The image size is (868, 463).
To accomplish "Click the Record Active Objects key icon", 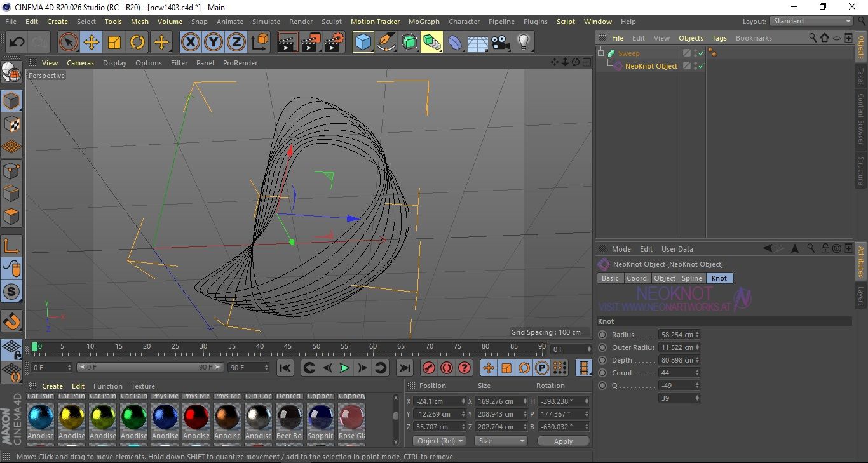I will tap(428, 368).
